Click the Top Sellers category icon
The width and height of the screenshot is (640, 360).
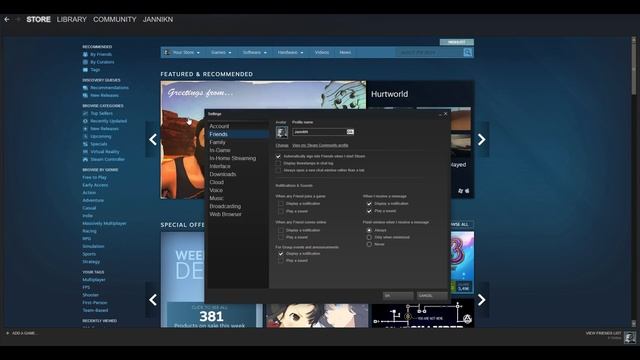[85, 113]
